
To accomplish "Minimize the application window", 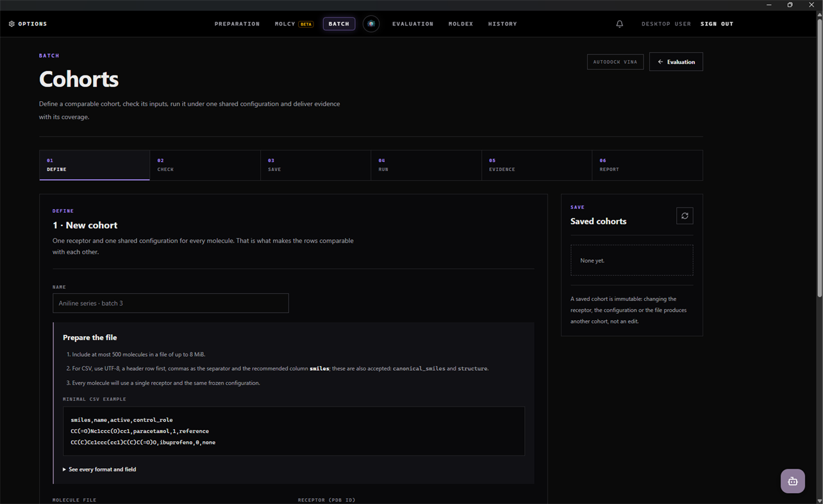I will 769,4.
